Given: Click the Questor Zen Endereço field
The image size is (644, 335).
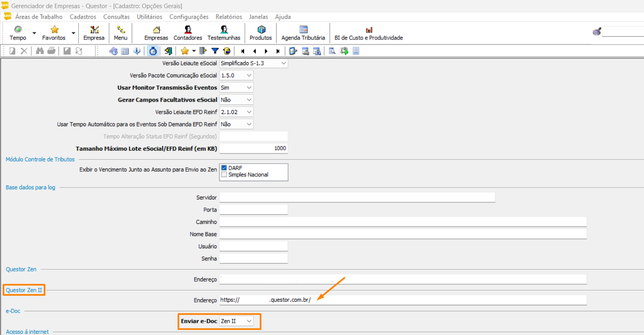Looking at the screenshot, I should [403, 279].
